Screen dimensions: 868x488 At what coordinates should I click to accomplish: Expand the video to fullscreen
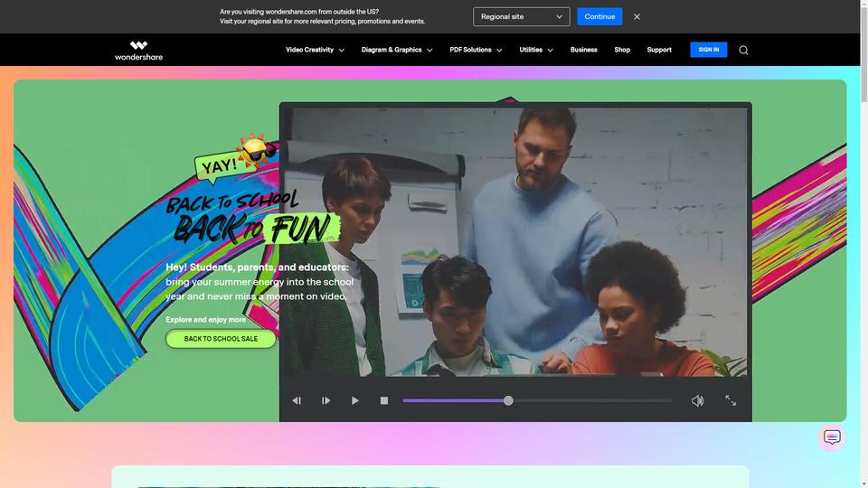(x=731, y=400)
